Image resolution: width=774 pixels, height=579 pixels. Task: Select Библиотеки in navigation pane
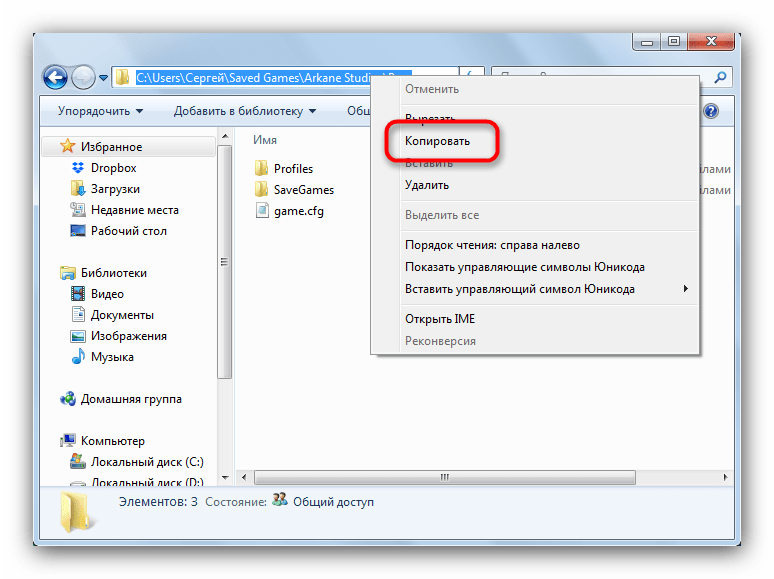[114, 273]
